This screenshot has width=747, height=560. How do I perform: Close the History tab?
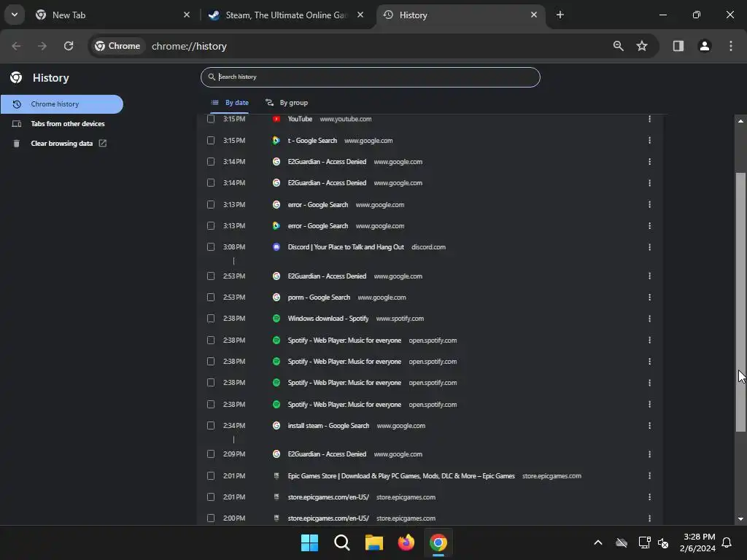click(x=533, y=15)
